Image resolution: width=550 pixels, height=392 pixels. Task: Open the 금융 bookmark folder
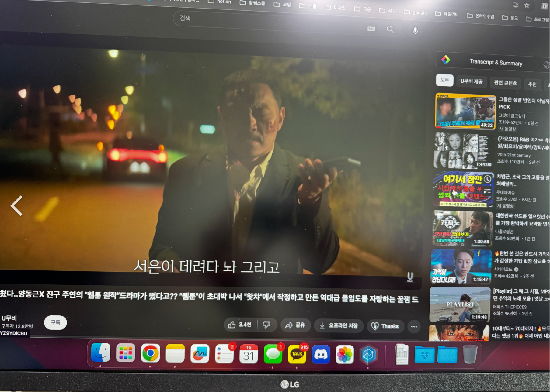point(362,9)
